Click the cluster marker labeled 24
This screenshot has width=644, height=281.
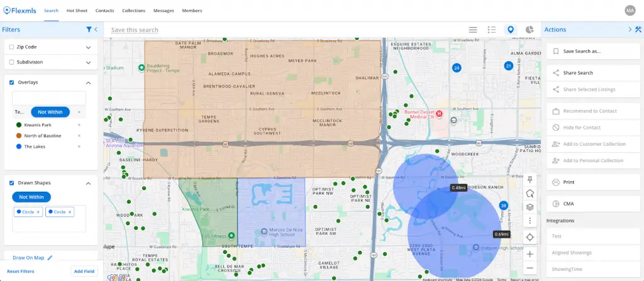point(456,68)
